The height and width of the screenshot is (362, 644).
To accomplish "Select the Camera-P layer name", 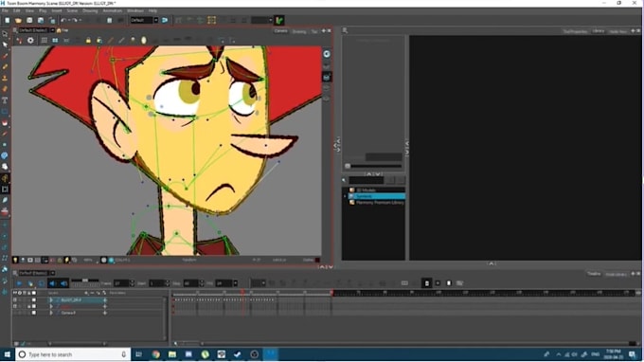I will pos(68,313).
